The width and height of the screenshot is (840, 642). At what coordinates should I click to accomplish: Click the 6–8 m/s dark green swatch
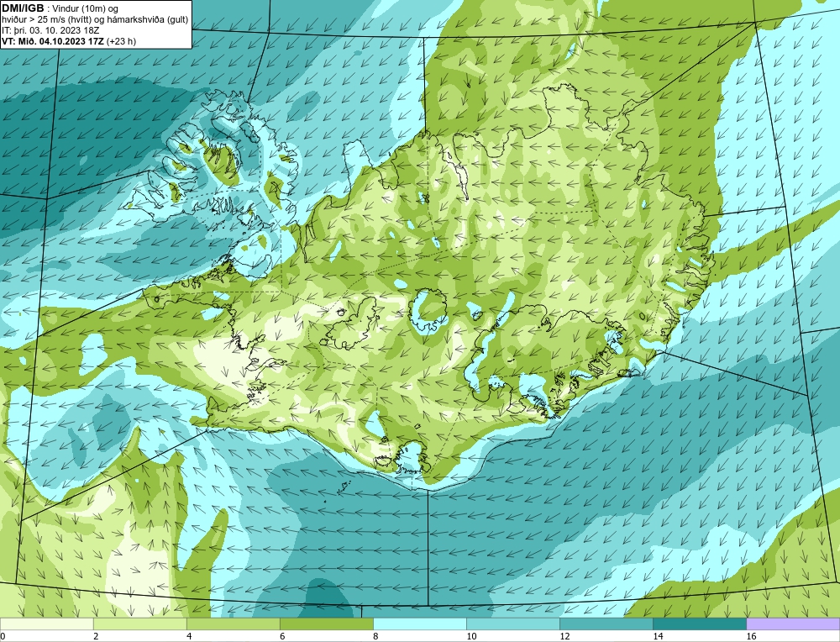[x=326, y=624]
